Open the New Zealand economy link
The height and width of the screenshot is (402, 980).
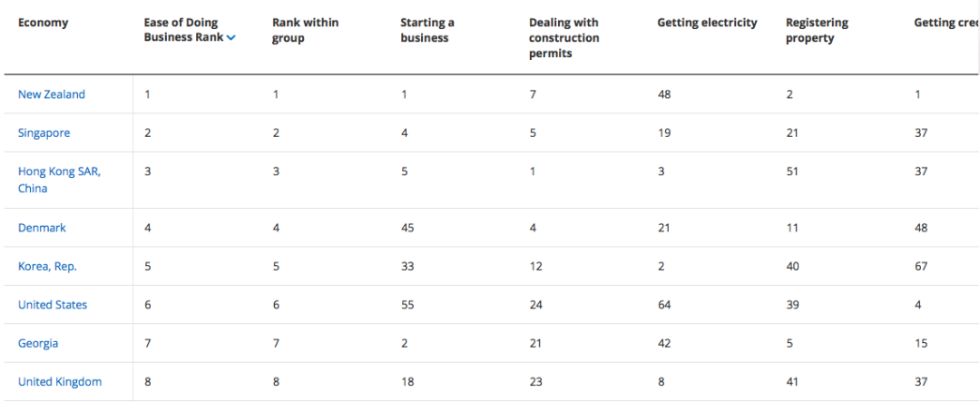point(52,94)
